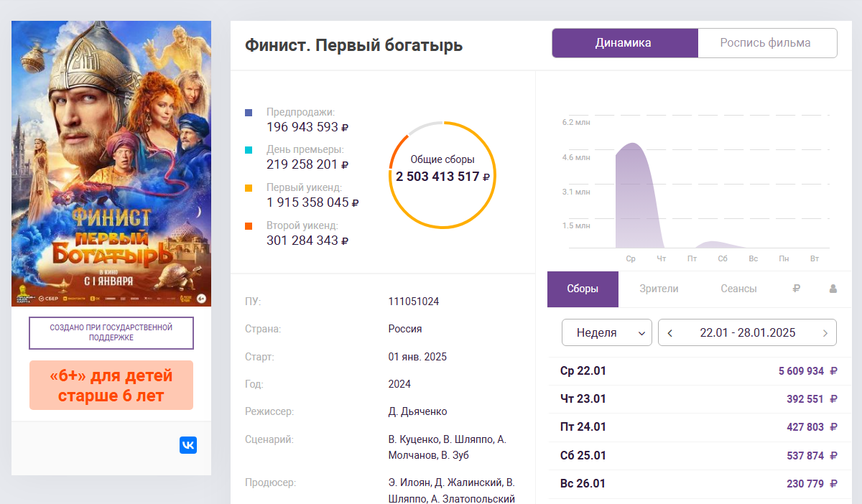This screenshot has width=862, height=504.
Task: Click the cyan День премьеры legend square
Action: pyautogui.click(x=249, y=150)
